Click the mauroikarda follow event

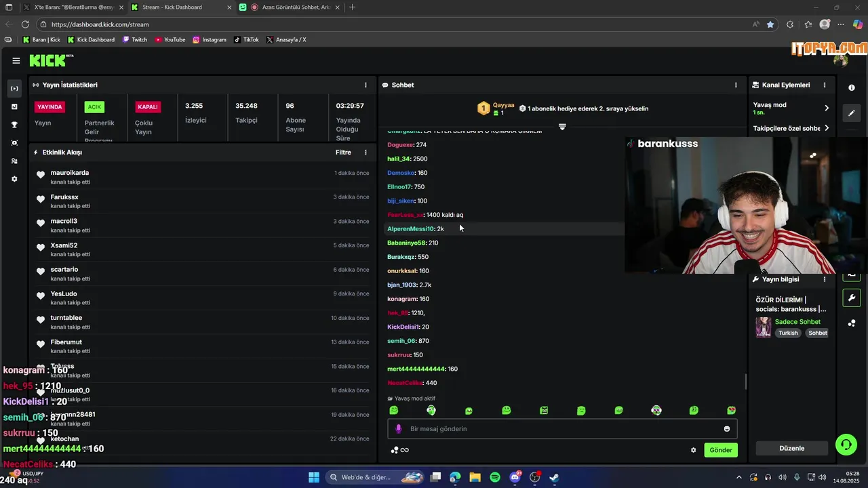[202, 177]
